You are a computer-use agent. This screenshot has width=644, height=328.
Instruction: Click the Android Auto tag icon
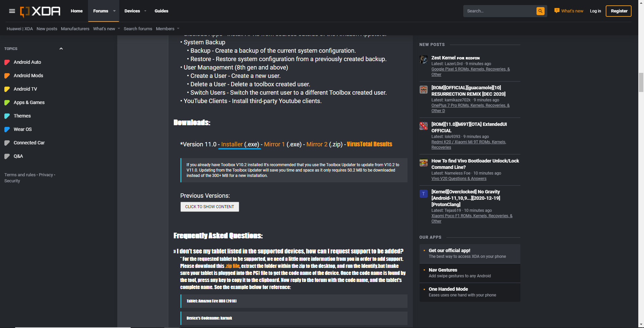coord(7,62)
